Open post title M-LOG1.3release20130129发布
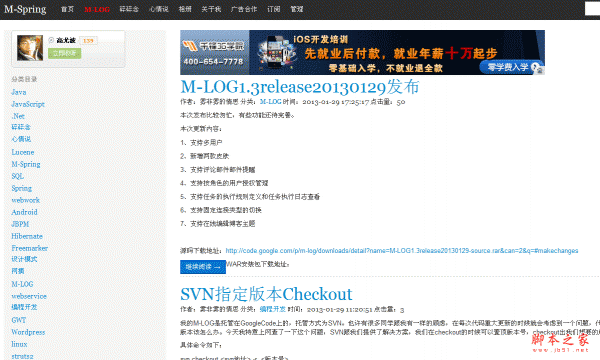 pyautogui.click(x=300, y=87)
